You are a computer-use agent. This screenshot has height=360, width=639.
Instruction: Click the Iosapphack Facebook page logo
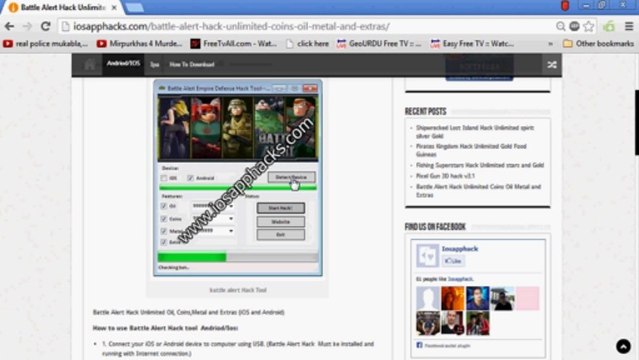[427, 256]
